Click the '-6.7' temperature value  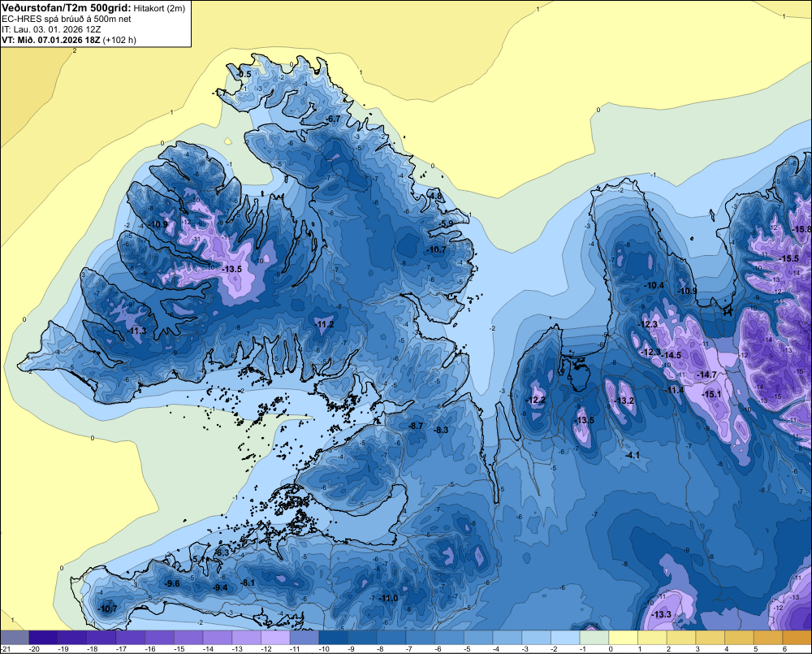point(334,119)
